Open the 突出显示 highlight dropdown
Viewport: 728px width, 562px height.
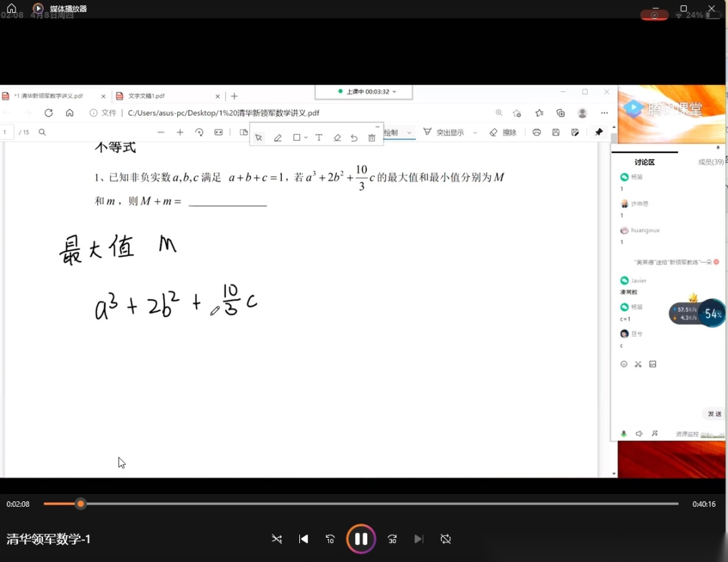[x=475, y=133]
